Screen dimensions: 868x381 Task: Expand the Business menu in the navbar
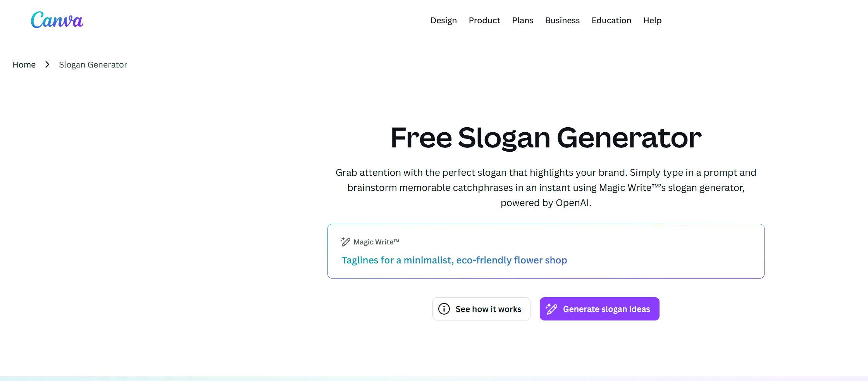pos(562,20)
